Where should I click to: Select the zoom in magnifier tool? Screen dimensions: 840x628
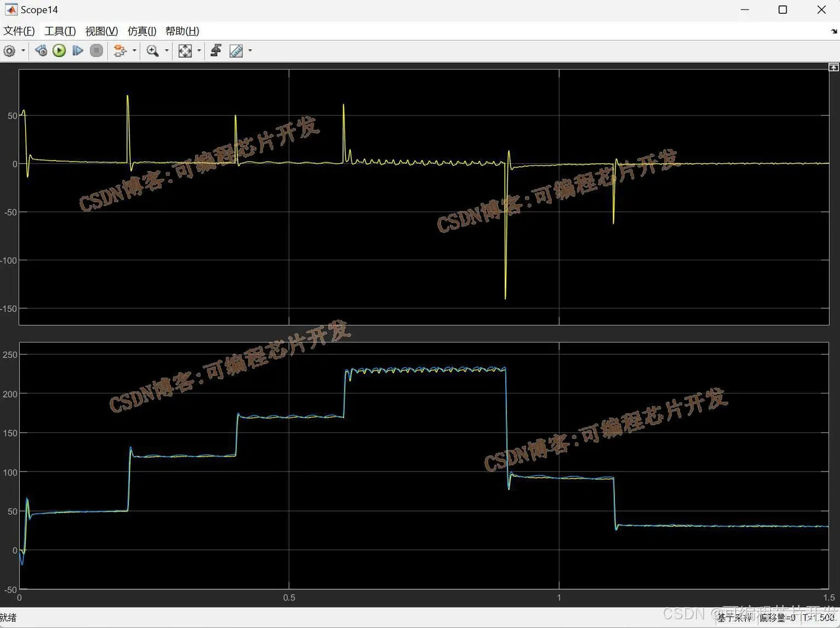pos(152,51)
